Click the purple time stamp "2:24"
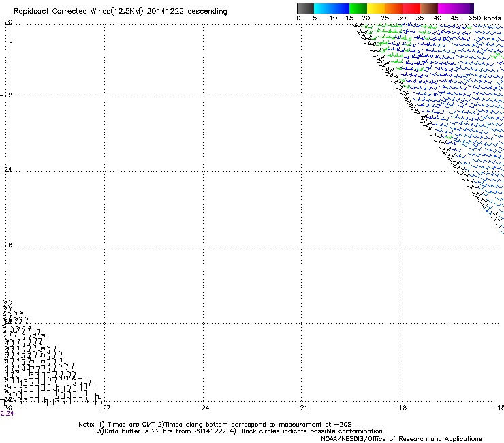504x443 pixels. point(7,414)
